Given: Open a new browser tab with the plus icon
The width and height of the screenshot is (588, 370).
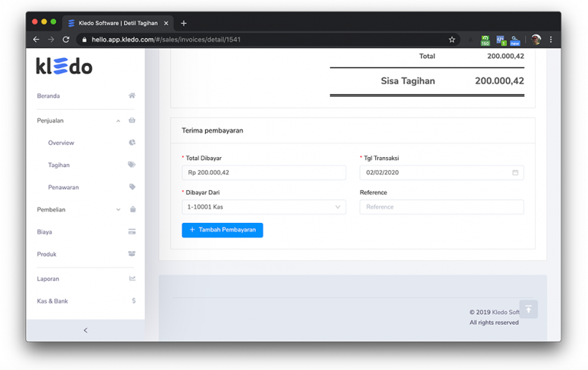Looking at the screenshot, I should pyautogui.click(x=184, y=23).
